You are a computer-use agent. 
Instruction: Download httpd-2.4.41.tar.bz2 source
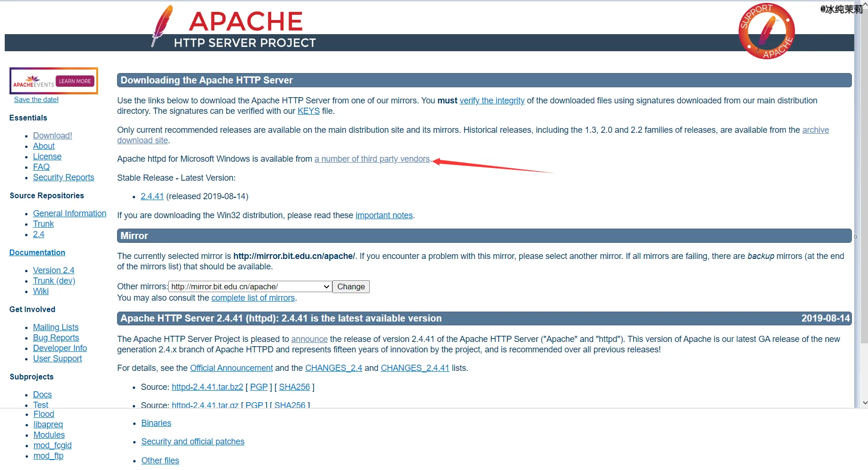[207, 387]
